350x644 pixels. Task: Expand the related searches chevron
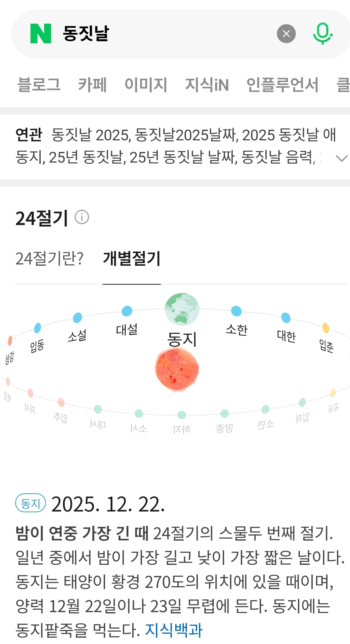(x=342, y=158)
